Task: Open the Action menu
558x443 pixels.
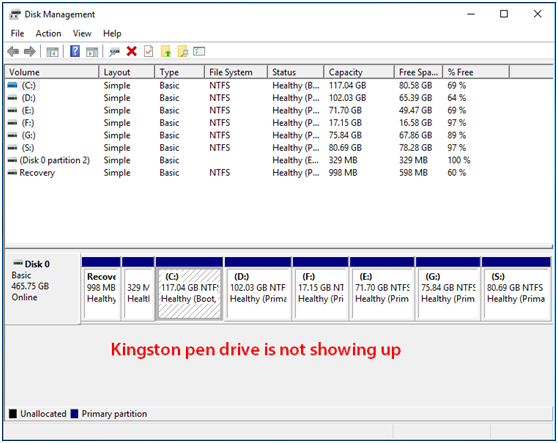Action: click(x=48, y=33)
